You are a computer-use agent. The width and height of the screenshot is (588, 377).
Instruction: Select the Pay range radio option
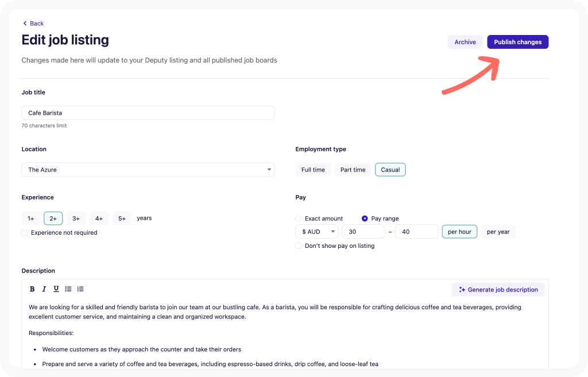point(365,219)
